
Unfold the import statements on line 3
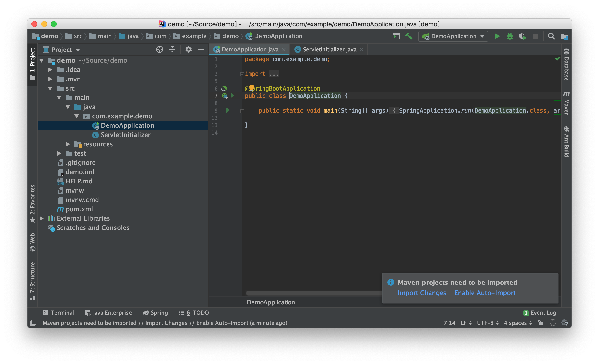(242, 74)
